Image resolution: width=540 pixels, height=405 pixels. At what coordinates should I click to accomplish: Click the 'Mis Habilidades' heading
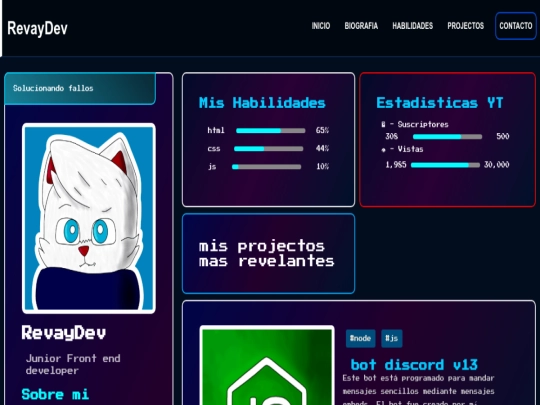(262, 103)
